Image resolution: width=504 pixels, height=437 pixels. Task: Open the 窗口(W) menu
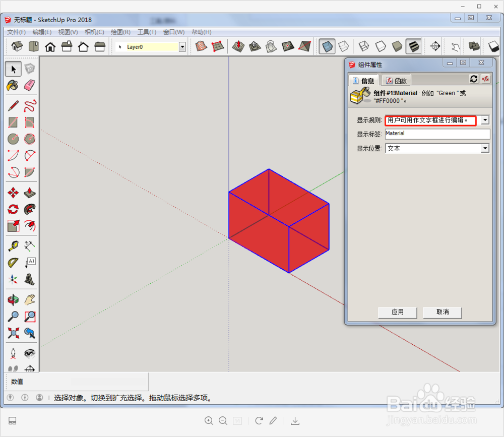click(x=174, y=32)
